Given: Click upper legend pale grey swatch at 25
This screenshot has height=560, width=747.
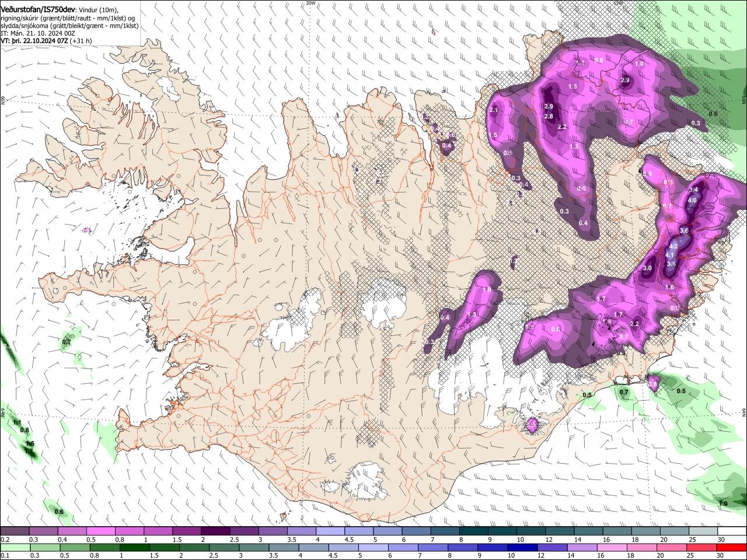Looking at the screenshot, I should (x=704, y=531).
